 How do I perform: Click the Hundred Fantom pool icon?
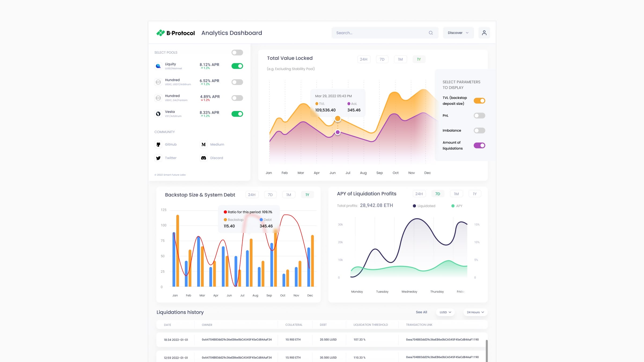[158, 98]
